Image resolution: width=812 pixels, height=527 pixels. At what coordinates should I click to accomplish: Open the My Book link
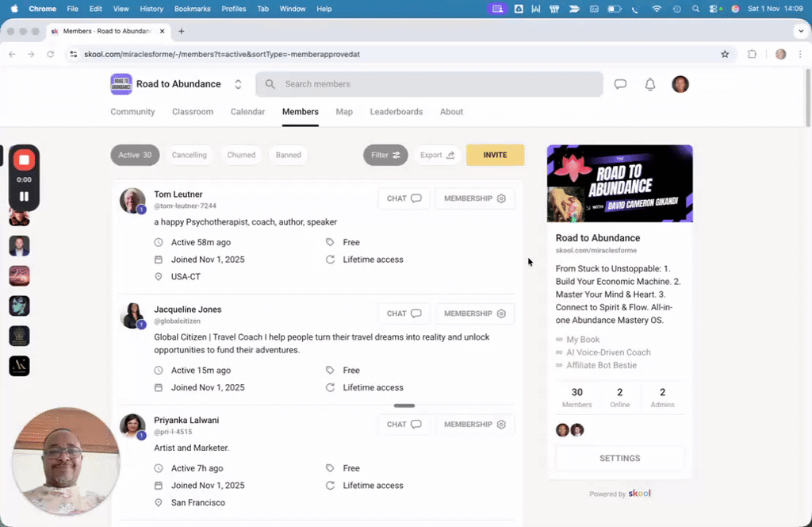(583, 340)
